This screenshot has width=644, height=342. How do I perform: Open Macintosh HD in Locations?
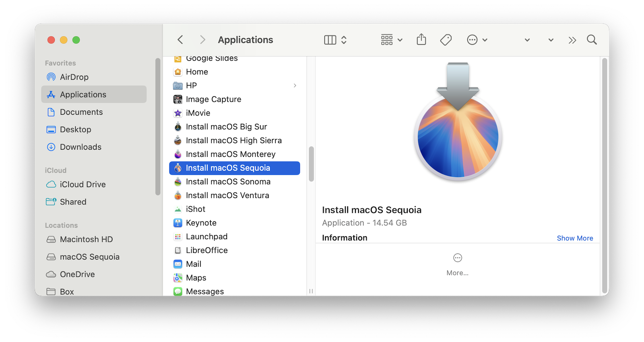tap(94, 239)
